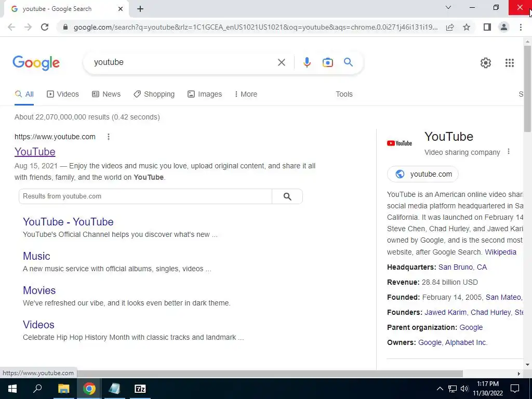Image resolution: width=532 pixels, height=399 pixels.
Task: Open the network tray icon
Action: point(453,389)
